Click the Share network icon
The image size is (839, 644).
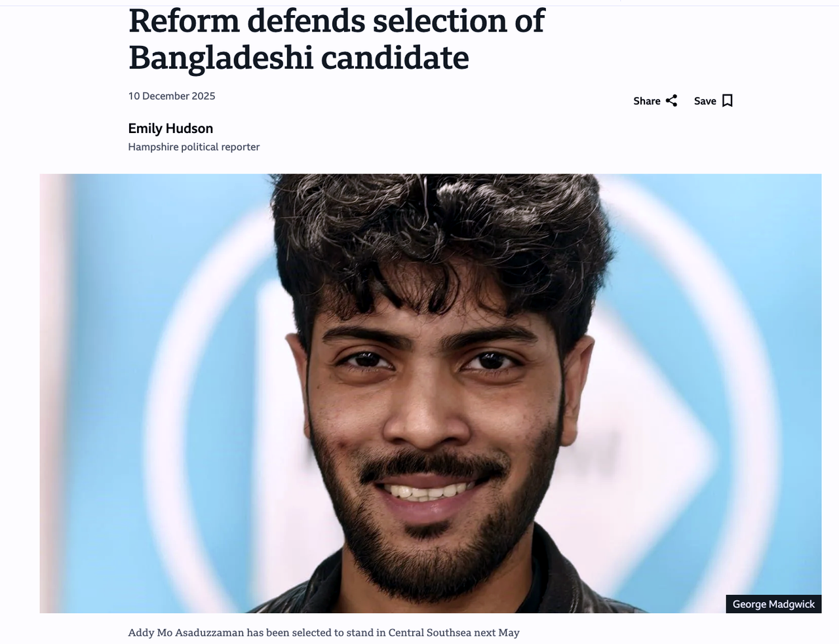click(x=671, y=101)
